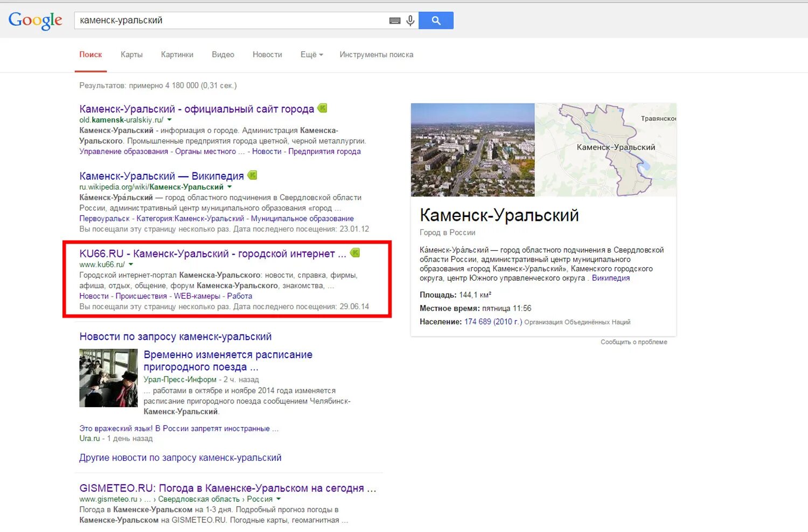Select the Поиск tab

coord(90,54)
